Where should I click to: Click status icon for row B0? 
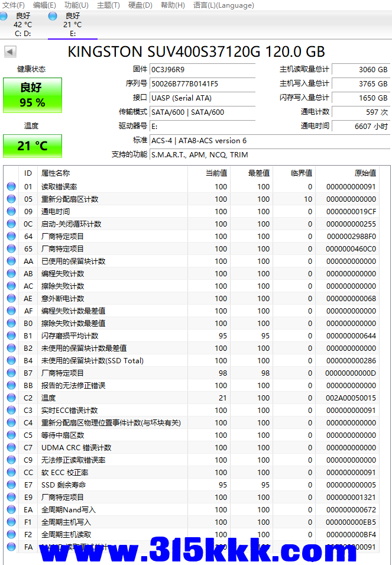pos(11,323)
